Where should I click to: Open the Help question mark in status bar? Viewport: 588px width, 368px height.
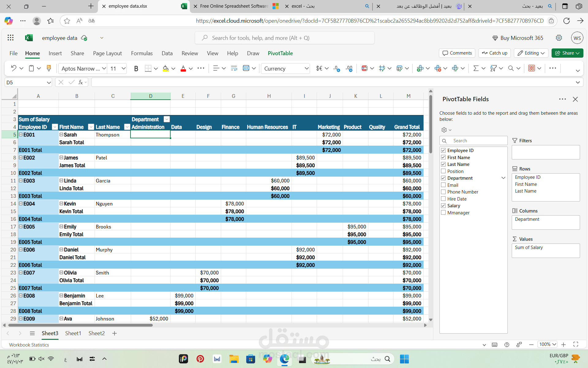pyautogui.click(x=507, y=344)
